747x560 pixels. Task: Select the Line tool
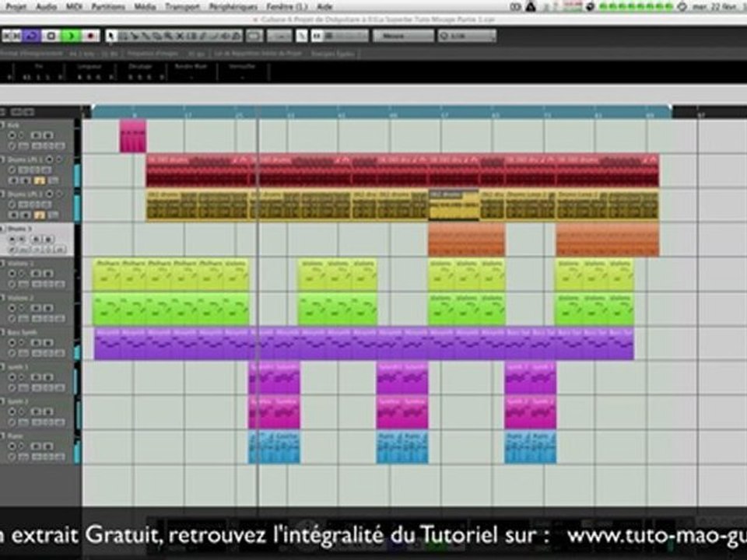tap(215, 36)
